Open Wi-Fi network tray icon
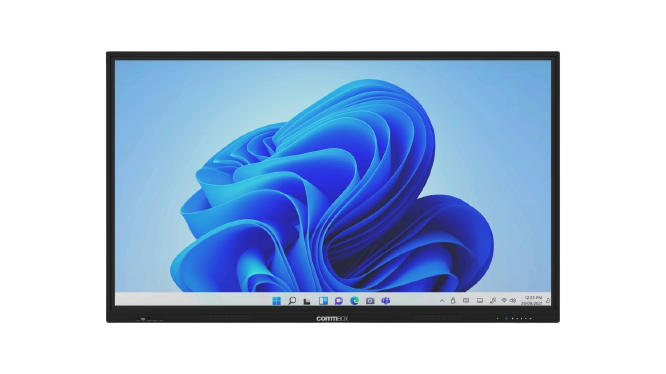 504,301
